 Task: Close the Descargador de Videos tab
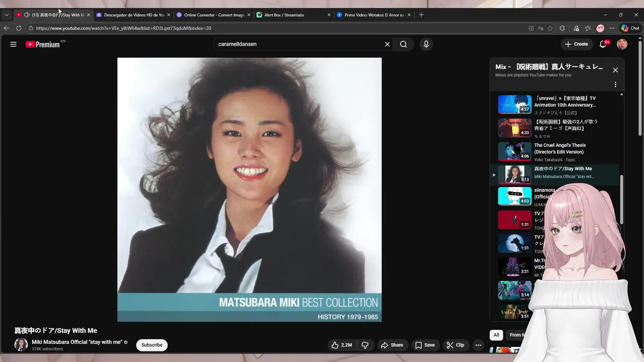(169, 15)
